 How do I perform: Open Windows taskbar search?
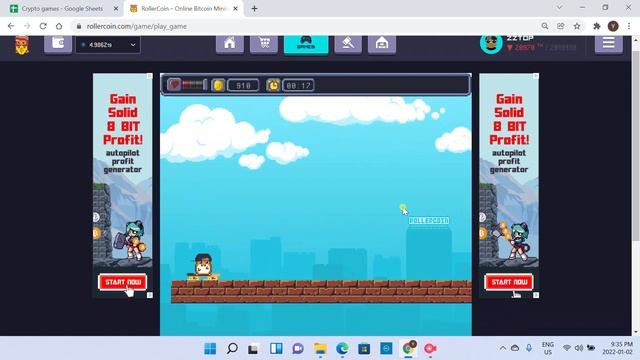pyautogui.click(x=232, y=349)
